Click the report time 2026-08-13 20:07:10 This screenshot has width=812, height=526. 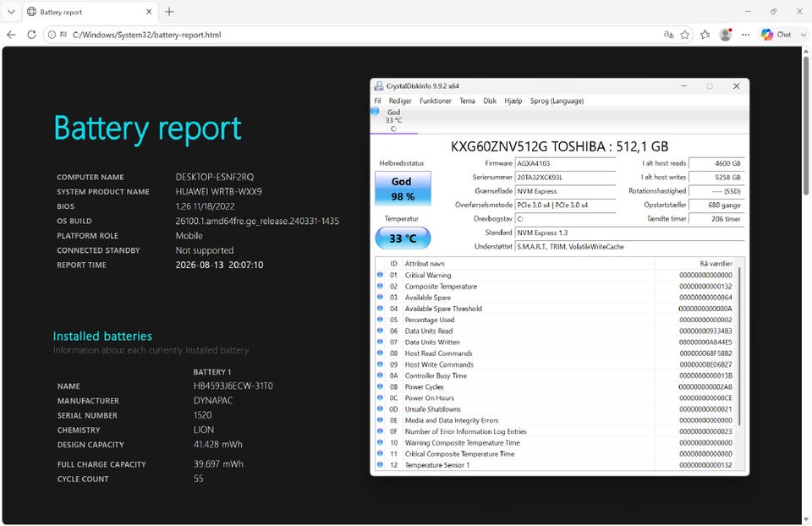220,265
